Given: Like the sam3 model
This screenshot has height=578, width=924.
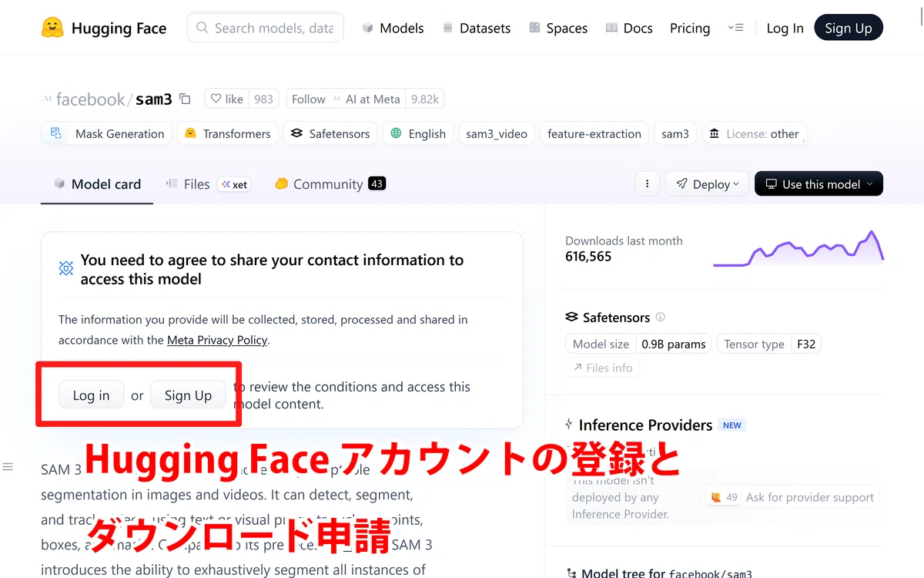Looking at the screenshot, I should (226, 99).
